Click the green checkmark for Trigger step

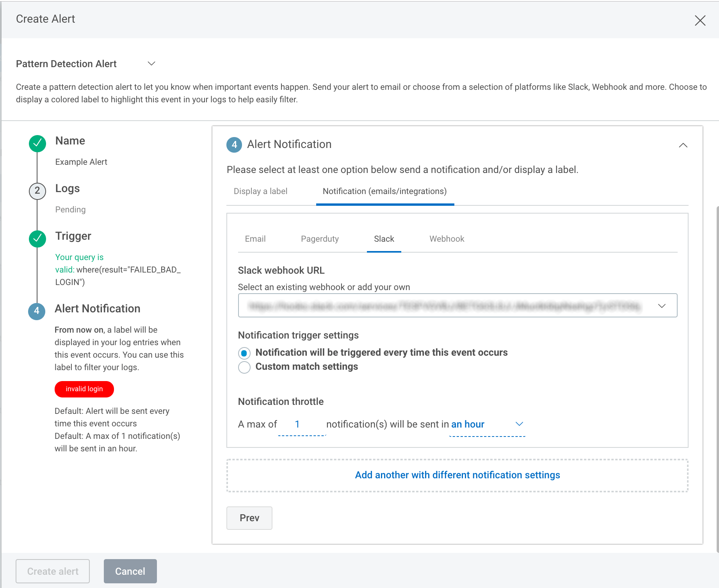click(37, 239)
